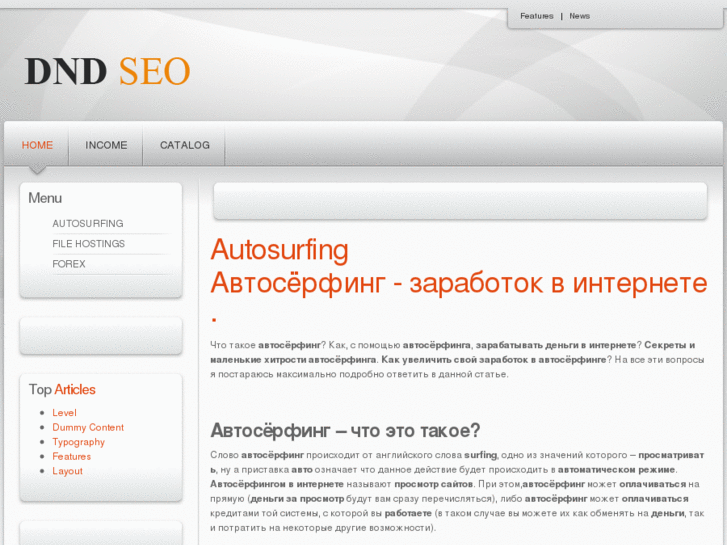This screenshot has height=545, width=727.
Task: Click the 'Top Articles' module heading
Action: (62, 390)
